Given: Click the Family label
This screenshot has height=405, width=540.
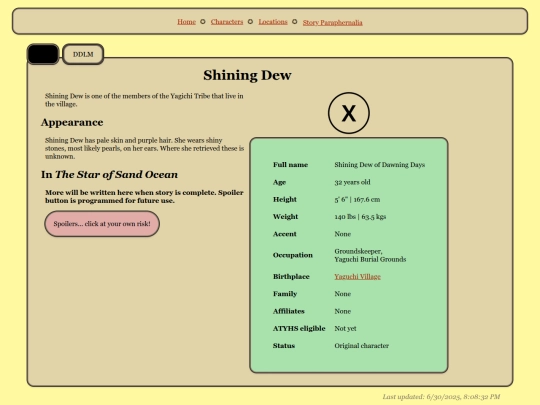Looking at the screenshot, I should (x=285, y=294).
